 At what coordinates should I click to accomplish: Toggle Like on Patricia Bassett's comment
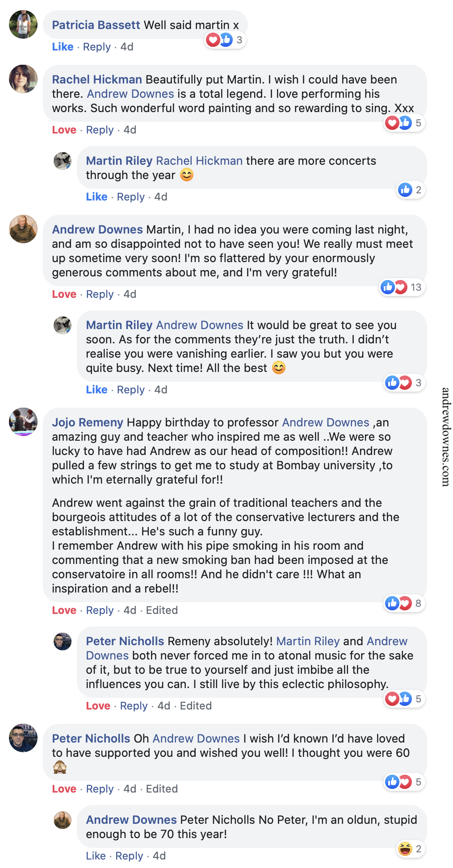pyautogui.click(x=63, y=47)
